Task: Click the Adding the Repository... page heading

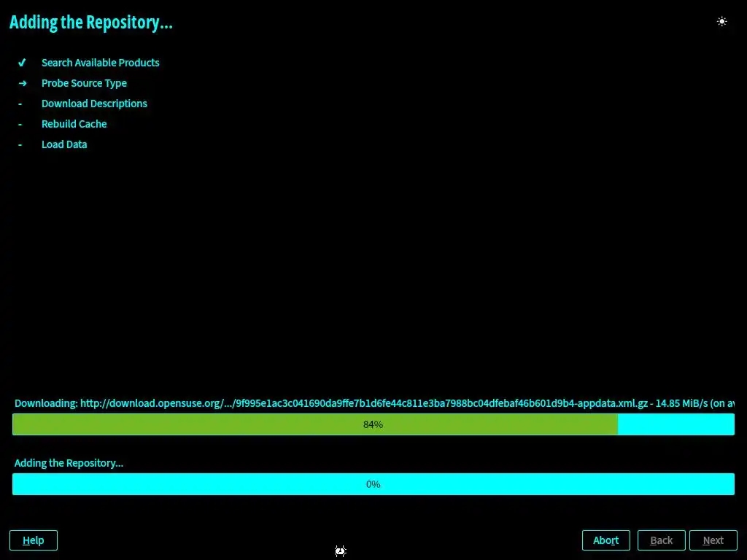Action: click(91, 23)
